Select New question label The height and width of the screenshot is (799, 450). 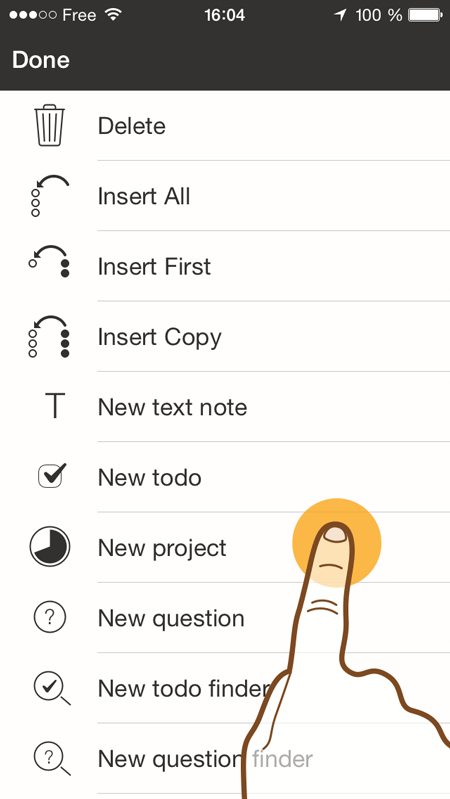coord(171,619)
